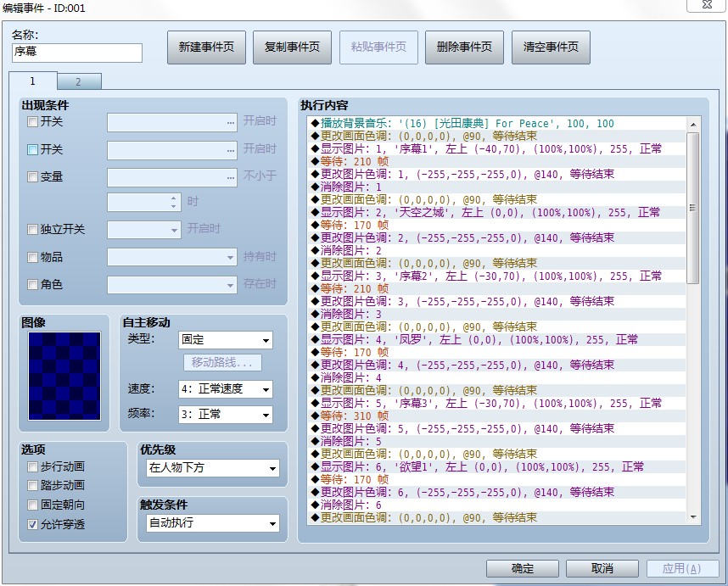Viewport: 728px width, 586px height.
Task: Open the first 开关 selector ellipsis button
Action: coord(231,122)
